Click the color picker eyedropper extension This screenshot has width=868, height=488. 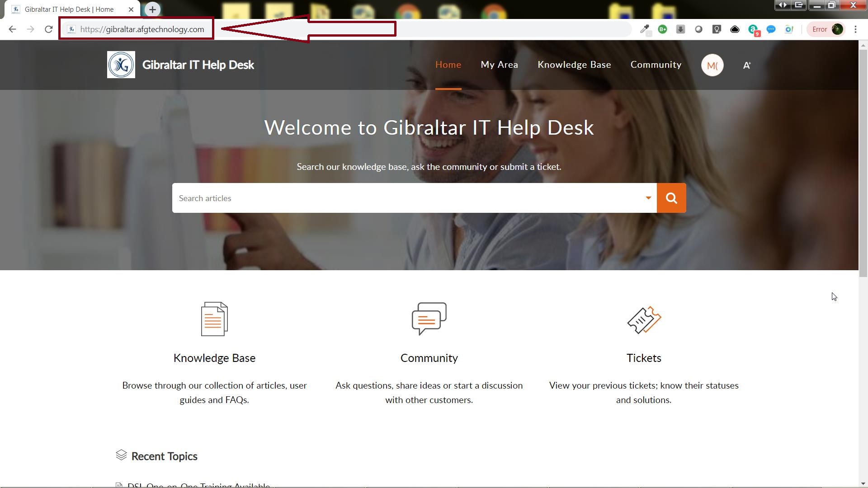point(645,30)
